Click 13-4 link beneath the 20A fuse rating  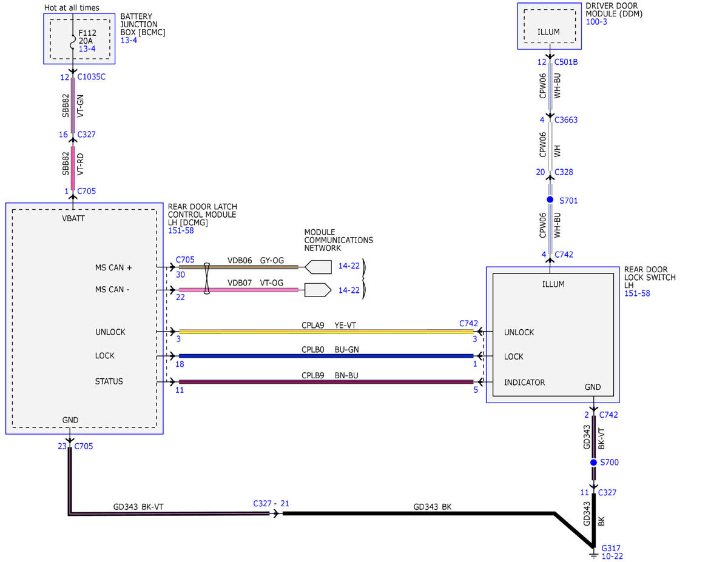coord(87,49)
